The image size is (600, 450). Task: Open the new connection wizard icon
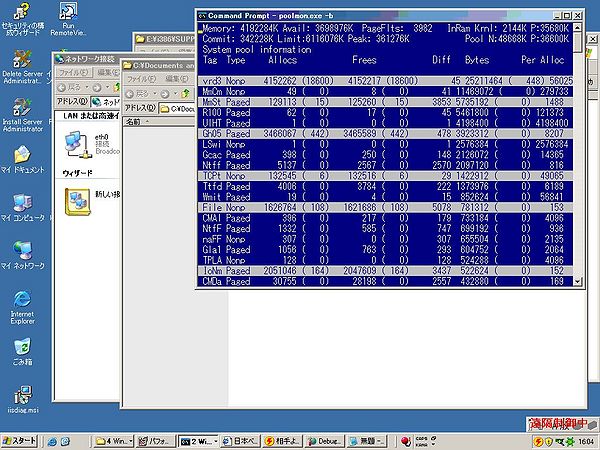[78, 202]
